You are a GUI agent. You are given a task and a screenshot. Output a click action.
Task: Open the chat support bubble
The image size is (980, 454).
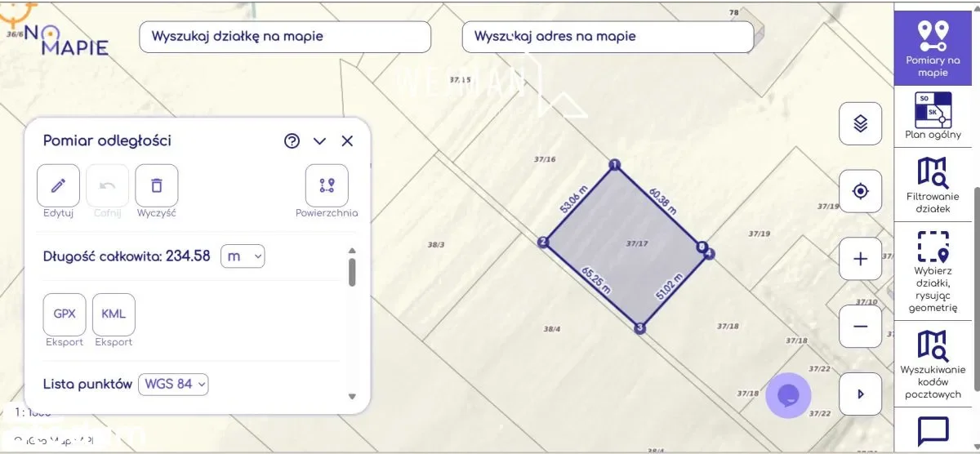click(x=788, y=396)
